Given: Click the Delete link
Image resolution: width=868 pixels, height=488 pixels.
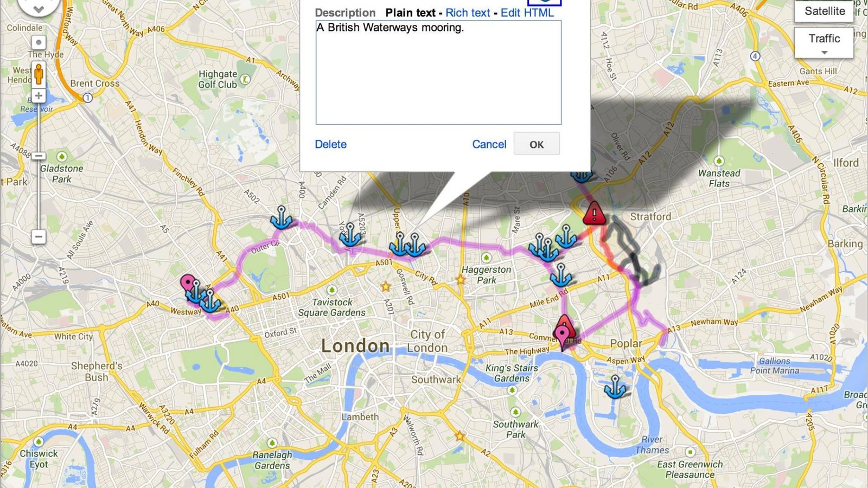Looking at the screenshot, I should pyautogui.click(x=330, y=144).
